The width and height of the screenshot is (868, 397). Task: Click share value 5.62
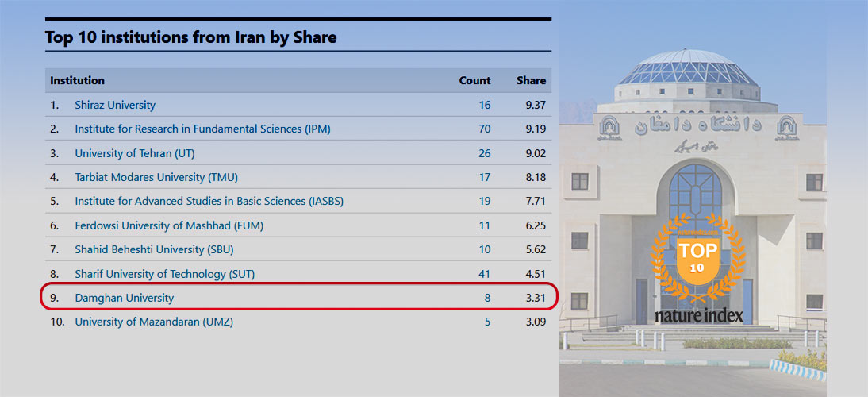click(536, 250)
